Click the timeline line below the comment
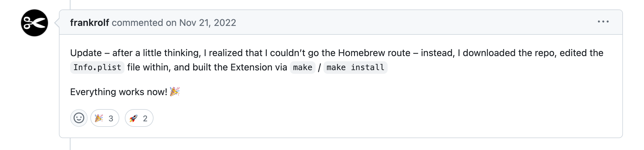644x150 pixels. 70,144
